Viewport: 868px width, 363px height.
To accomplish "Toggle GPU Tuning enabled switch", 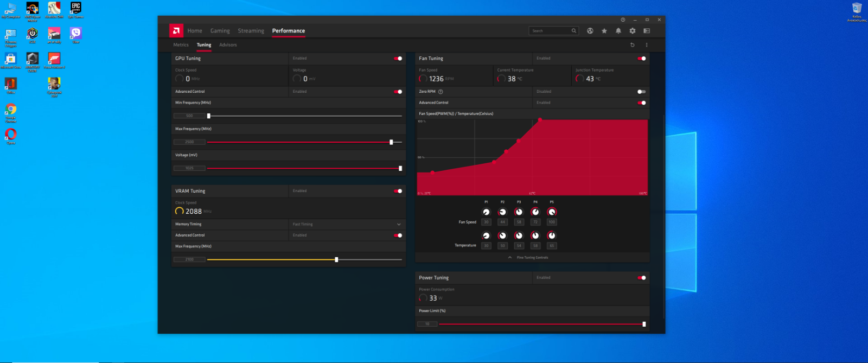I will tap(399, 59).
